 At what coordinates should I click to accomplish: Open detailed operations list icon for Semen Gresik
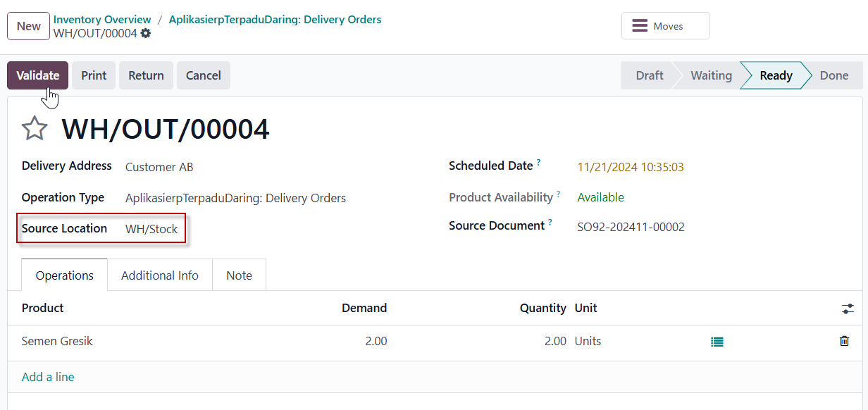point(717,342)
